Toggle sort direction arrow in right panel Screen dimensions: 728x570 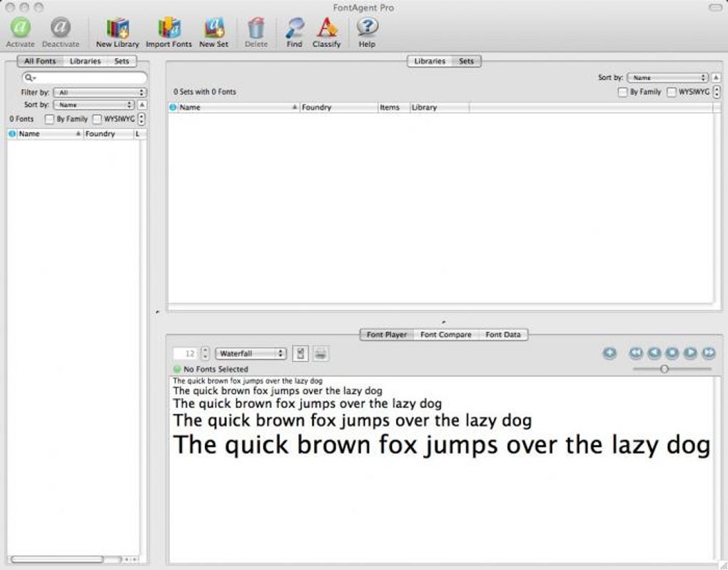(x=717, y=78)
